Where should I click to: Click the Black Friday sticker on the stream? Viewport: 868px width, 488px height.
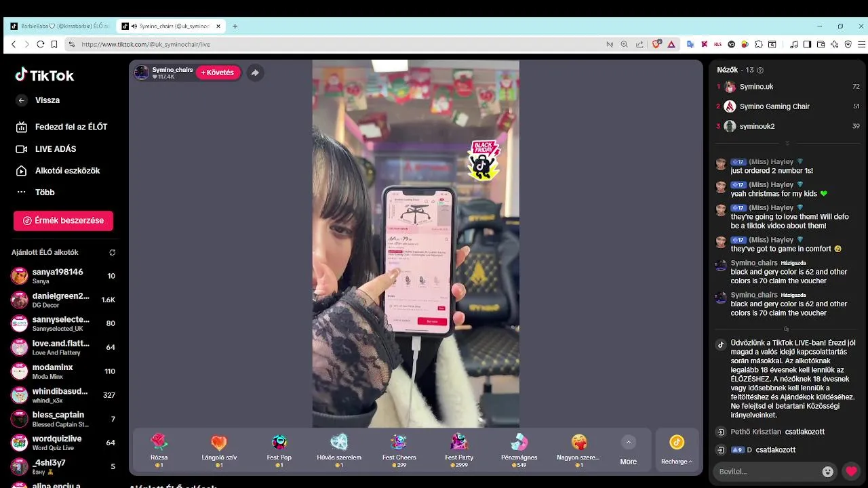click(484, 160)
